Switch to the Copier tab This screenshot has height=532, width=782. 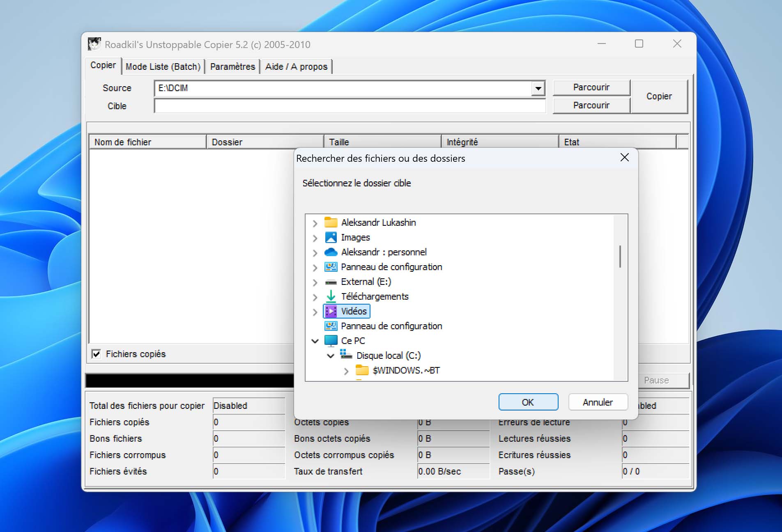click(103, 65)
